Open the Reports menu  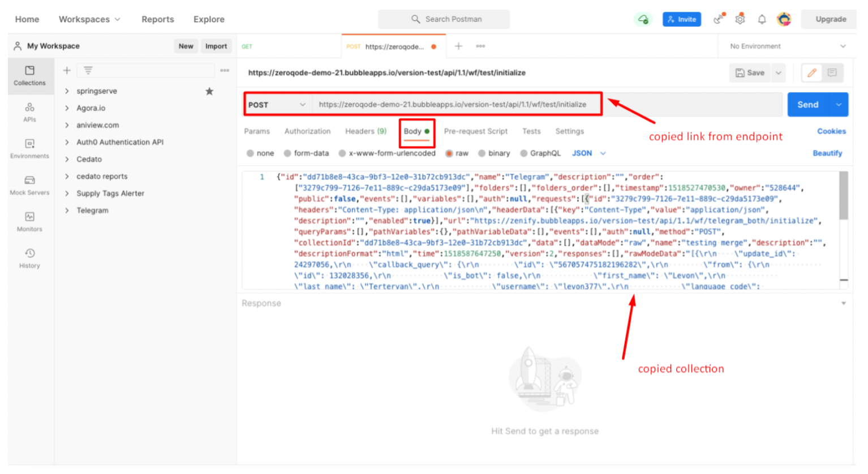(x=158, y=19)
